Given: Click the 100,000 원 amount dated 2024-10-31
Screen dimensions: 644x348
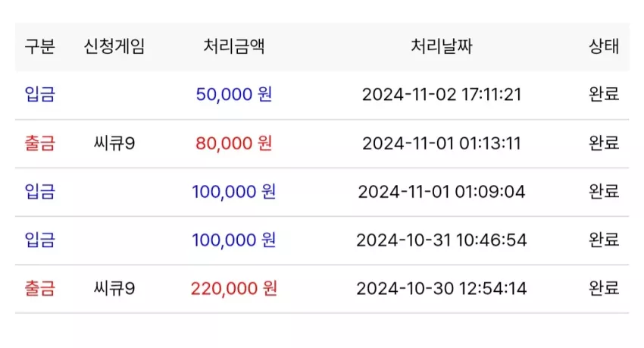Looking at the screenshot, I should (x=233, y=240).
